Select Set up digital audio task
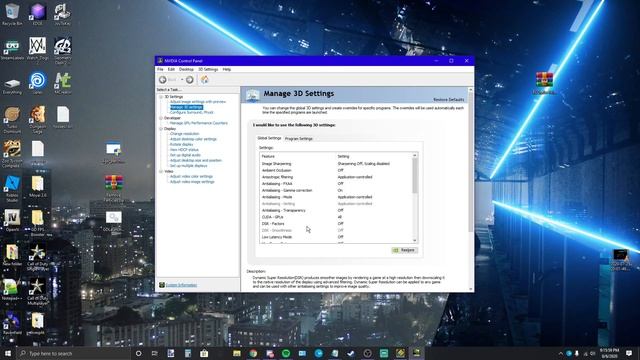Viewport: 640px width, 360px height. pyautogui.click(x=185, y=155)
